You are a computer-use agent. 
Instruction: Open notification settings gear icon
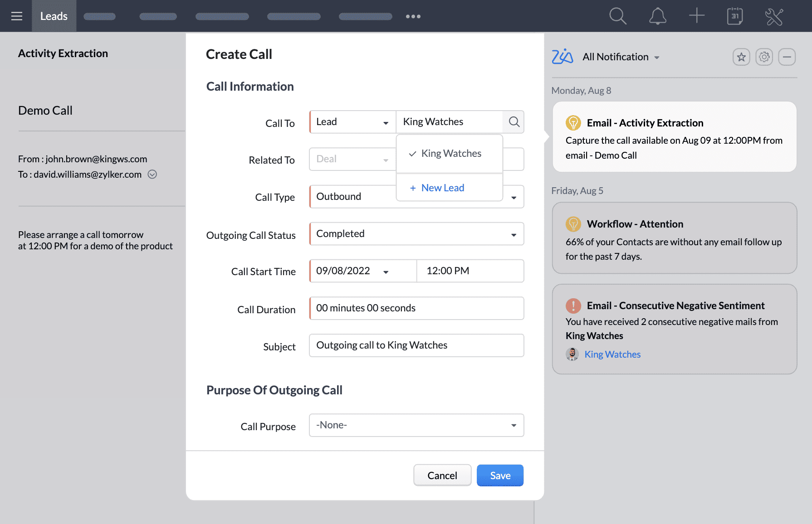click(x=764, y=57)
